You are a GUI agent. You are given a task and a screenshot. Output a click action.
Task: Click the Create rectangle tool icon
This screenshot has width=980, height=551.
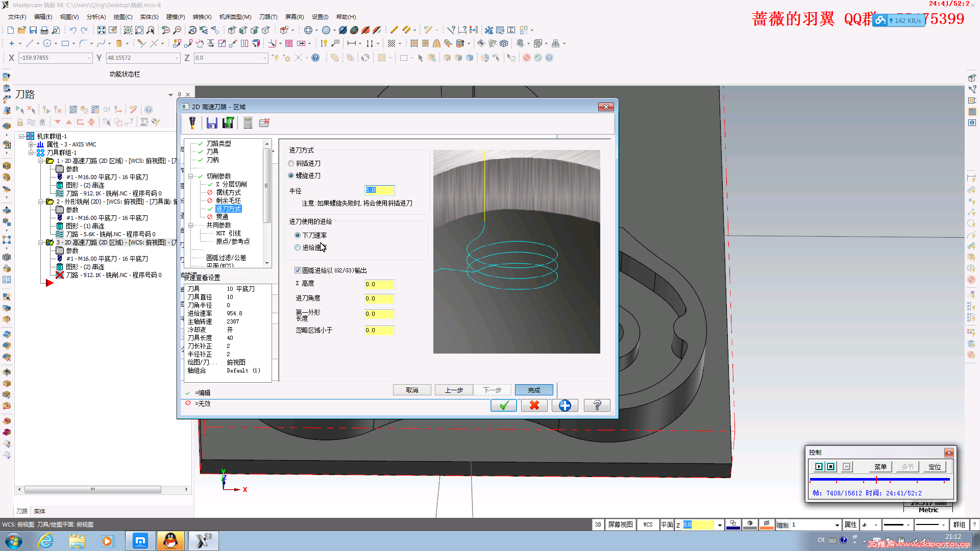(65, 43)
